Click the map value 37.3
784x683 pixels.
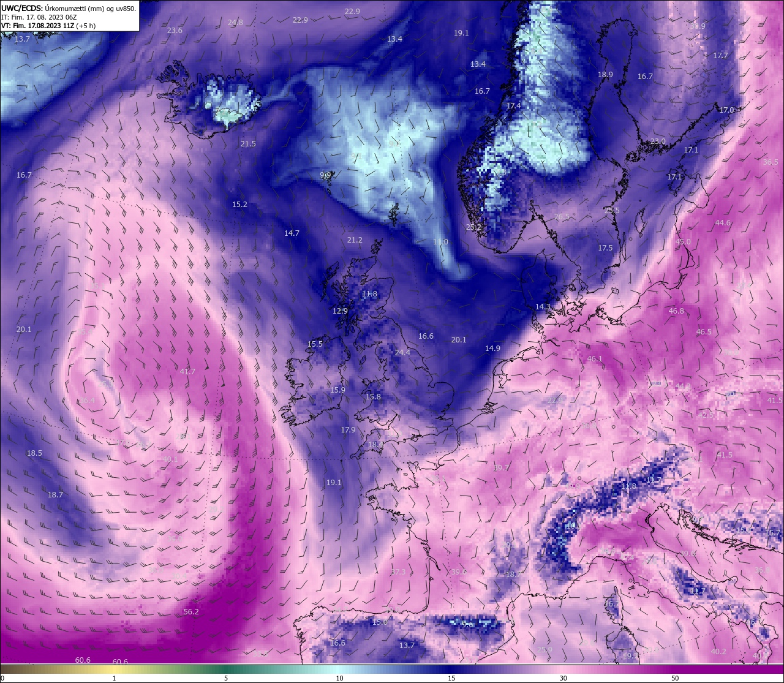click(x=398, y=572)
